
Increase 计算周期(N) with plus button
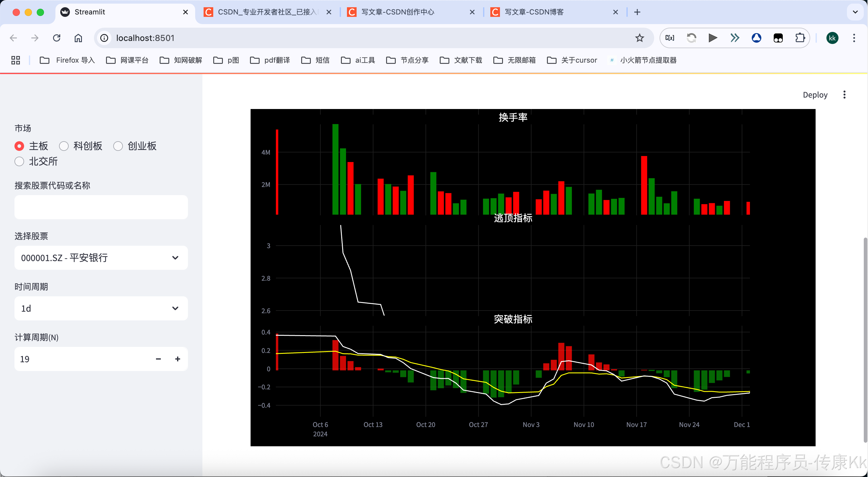click(x=178, y=359)
